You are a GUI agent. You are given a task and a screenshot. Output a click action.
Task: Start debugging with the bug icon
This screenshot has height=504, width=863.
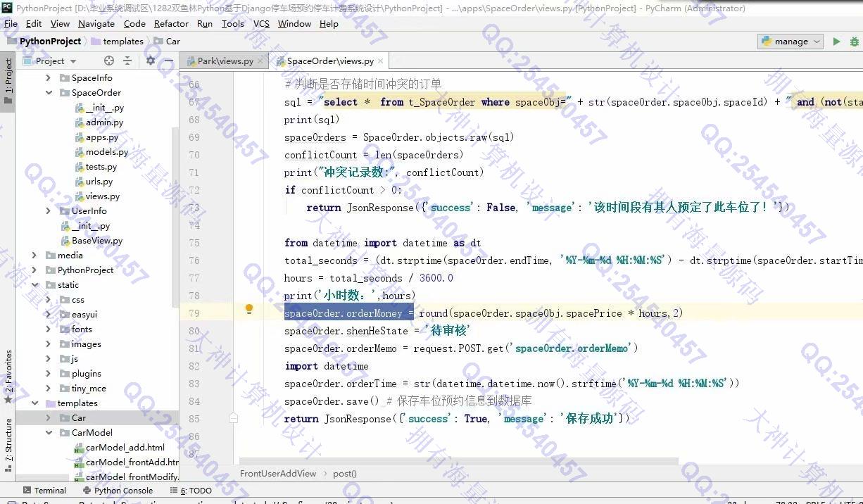click(855, 42)
